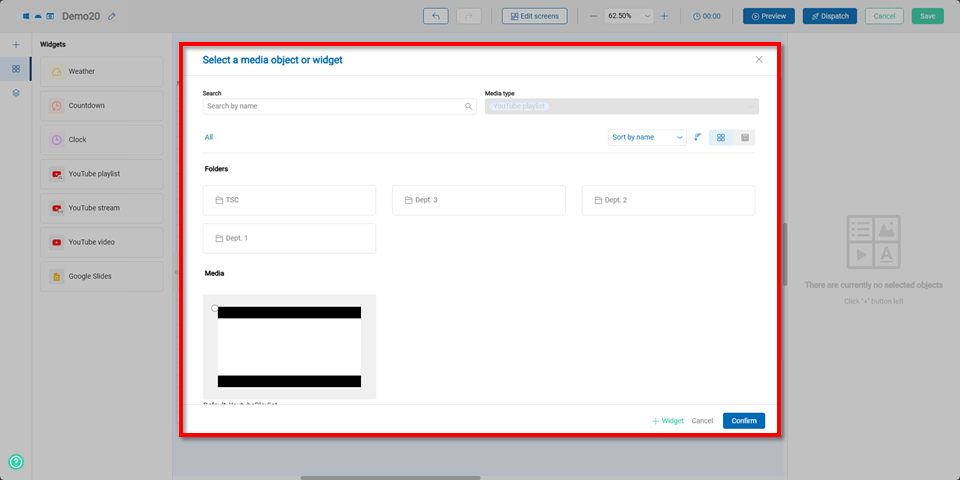Image resolution: width=960 pixels, height=480 pixels.
Task: Switch to grid view
Action: tap(721, 137)
